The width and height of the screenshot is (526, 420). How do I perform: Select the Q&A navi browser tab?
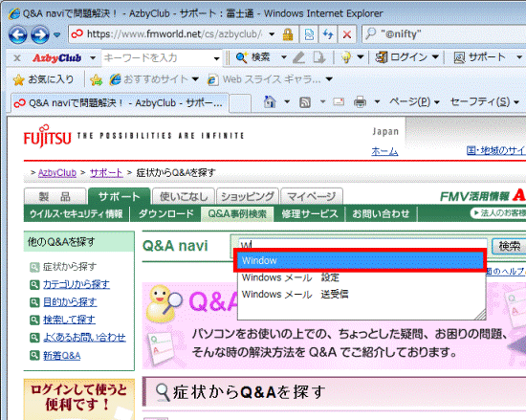click(120, 103)
